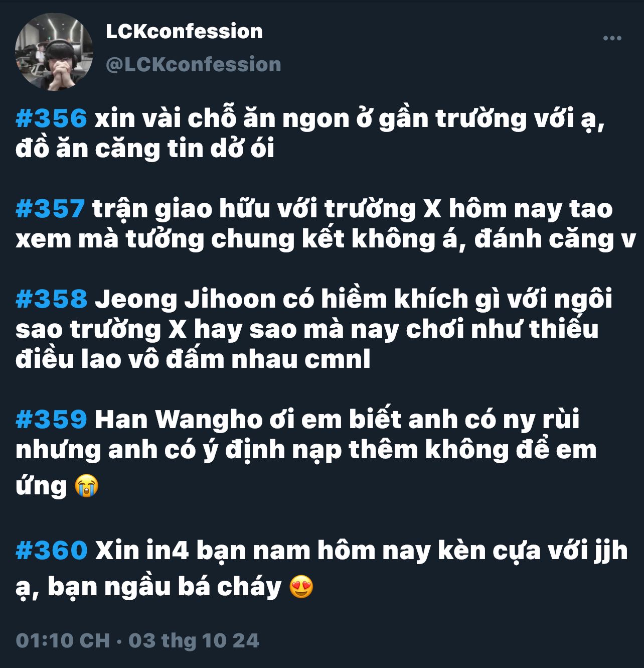The height and width of the screenshot is (668, 644).
Task: Click the heart-eyes emoji after bá cháy
Action: (x=301, y=587)
